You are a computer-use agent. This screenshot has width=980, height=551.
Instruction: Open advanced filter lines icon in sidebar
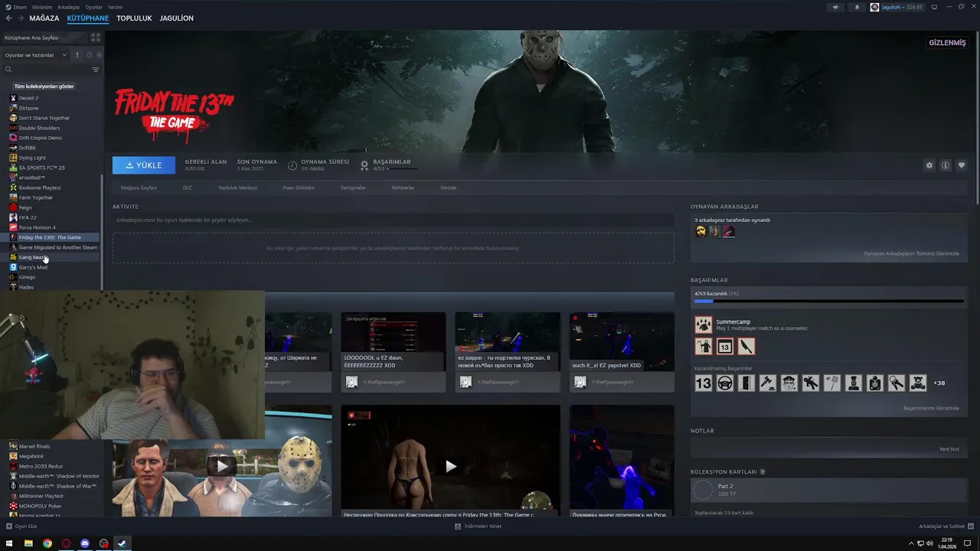[96, 70]
